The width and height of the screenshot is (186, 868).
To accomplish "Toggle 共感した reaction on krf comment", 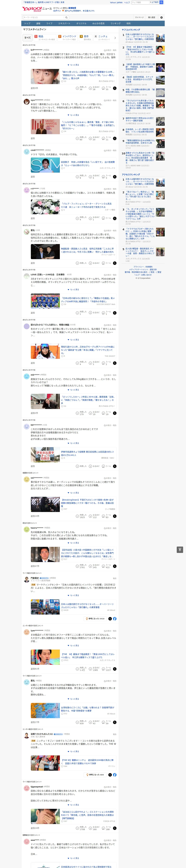I will [x=81, y=88].
